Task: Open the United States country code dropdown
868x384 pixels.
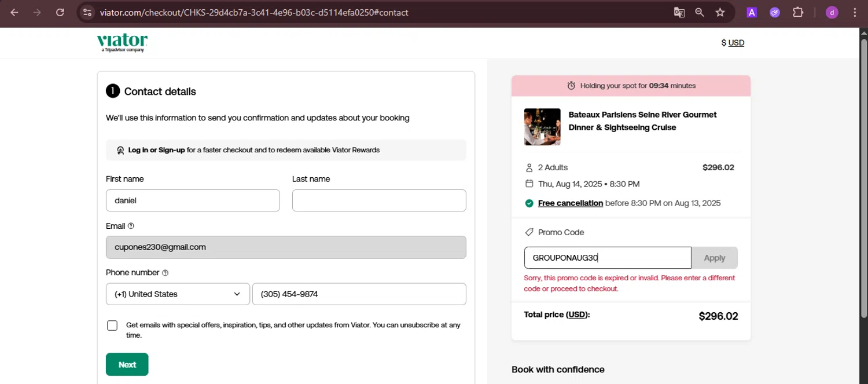Action: (178, 294)
